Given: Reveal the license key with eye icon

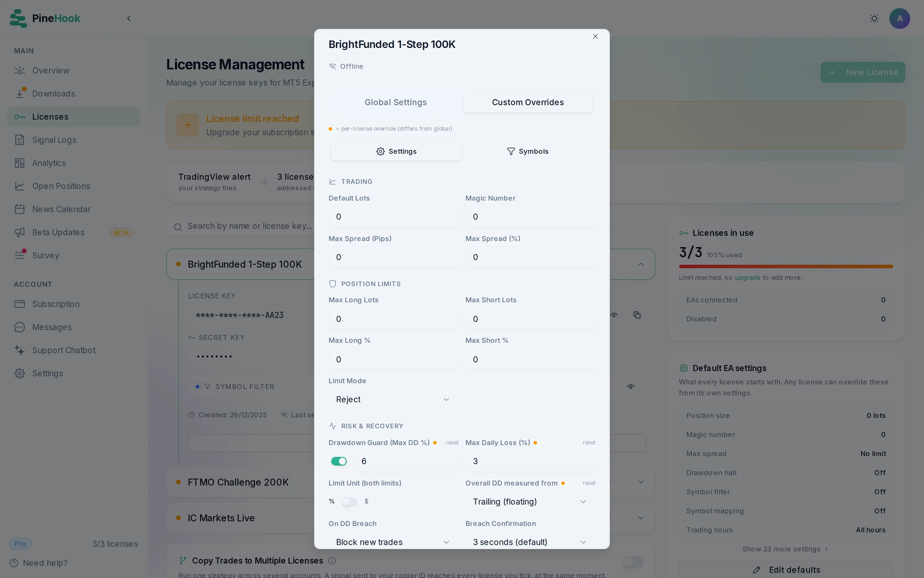Looking at the screenshot, I should [614, 315].
